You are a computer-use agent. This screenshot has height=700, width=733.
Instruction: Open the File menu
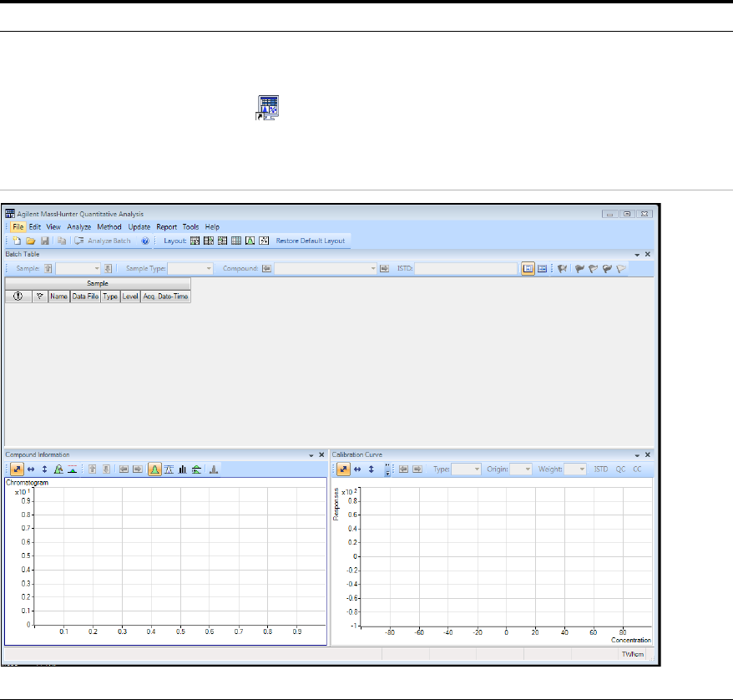pos(18,226)
